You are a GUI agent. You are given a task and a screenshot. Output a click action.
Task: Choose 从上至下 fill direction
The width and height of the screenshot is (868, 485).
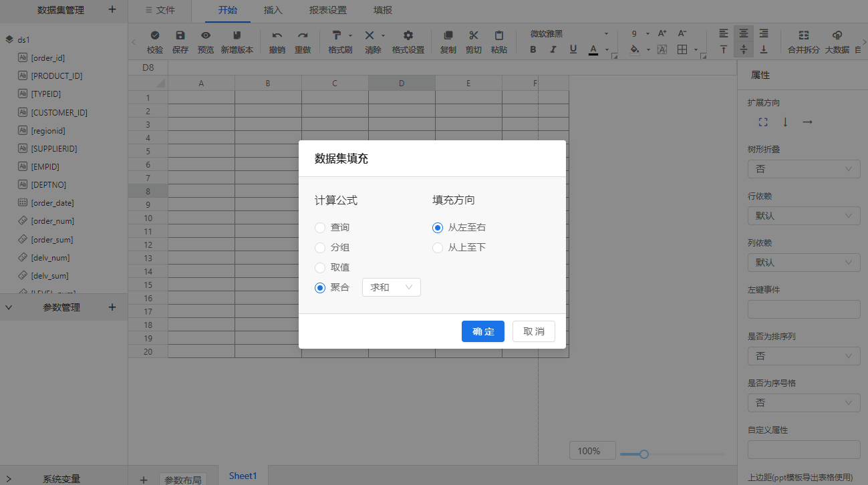(438, 248)
